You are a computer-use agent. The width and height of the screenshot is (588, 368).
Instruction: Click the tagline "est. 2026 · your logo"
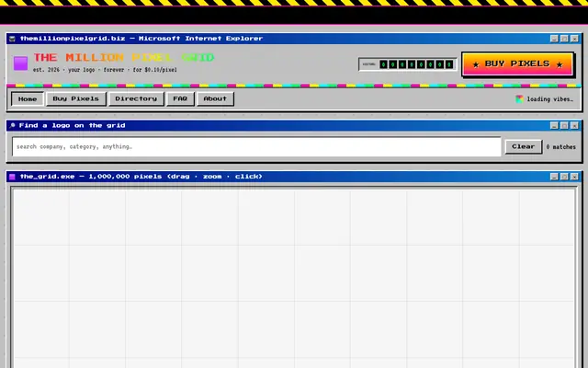[63, 70]
